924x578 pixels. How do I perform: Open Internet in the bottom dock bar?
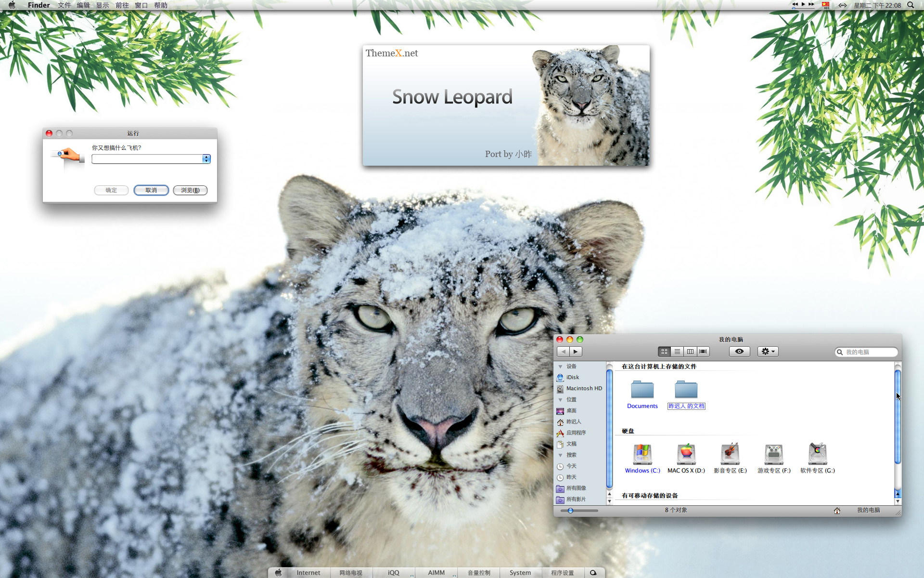point(308,573)
